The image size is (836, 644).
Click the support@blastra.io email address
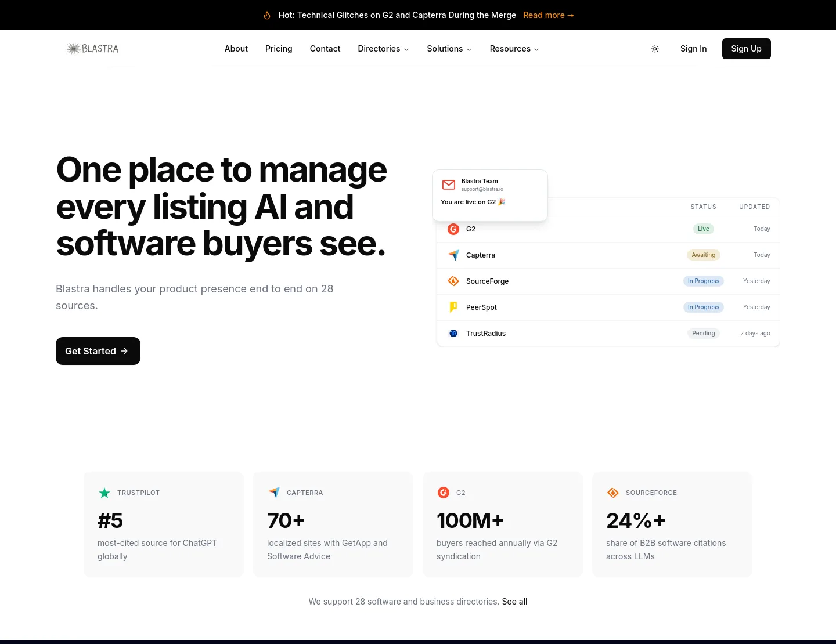pos(482,189)
